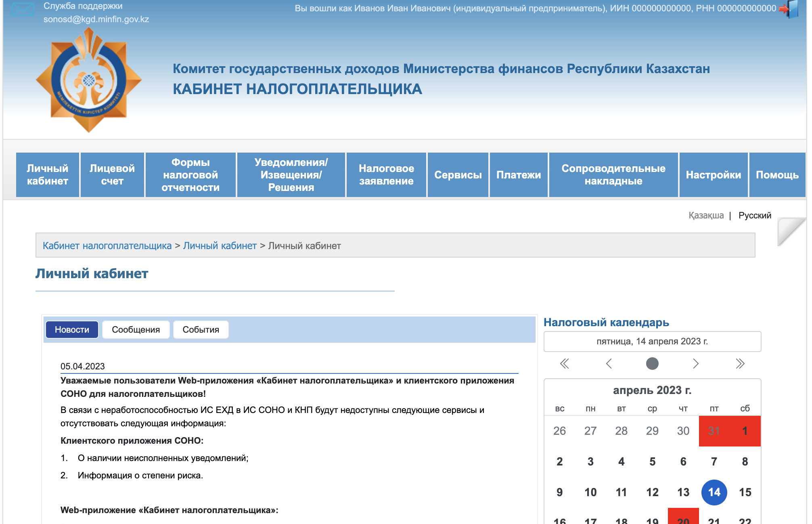Click the support service envelope icon

pos(23,9)
